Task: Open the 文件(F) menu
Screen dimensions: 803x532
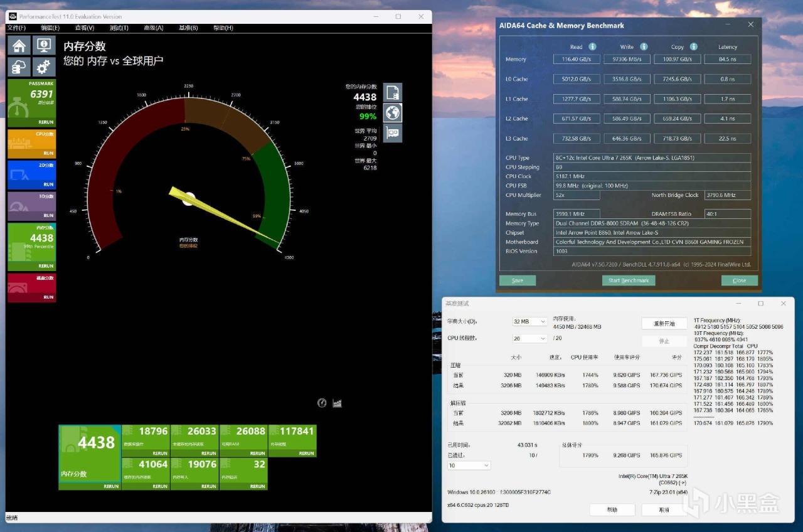Action: point(16,28)
